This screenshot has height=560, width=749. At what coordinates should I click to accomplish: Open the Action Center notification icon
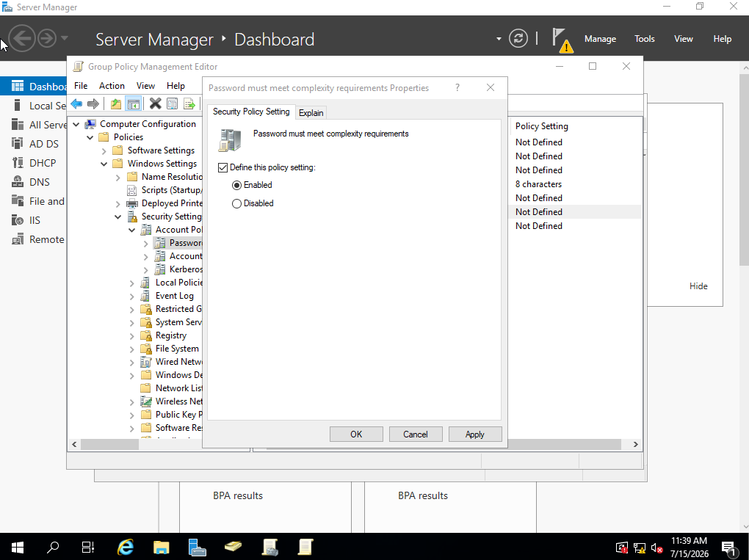click(728, 548)
